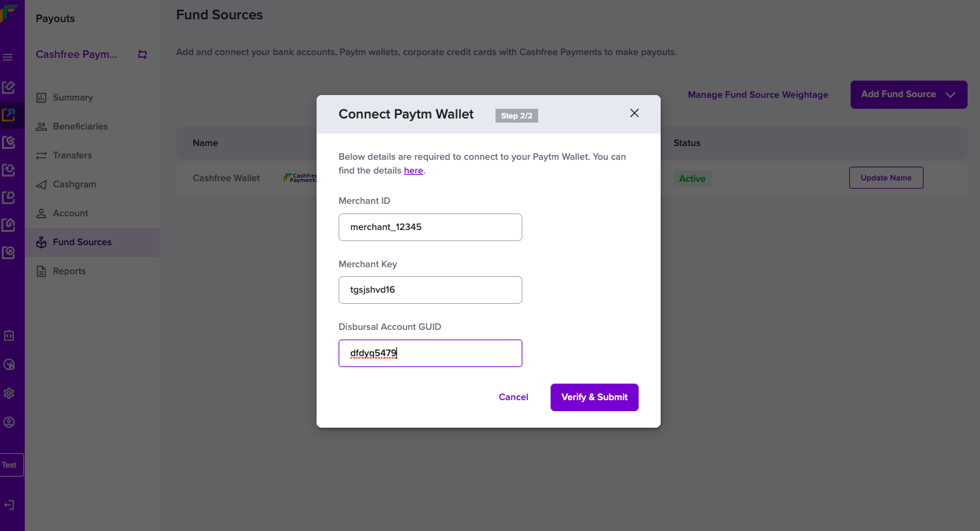
Task: Click the switch account icon beside Cashfree Paym...
Action: point(142,54)
